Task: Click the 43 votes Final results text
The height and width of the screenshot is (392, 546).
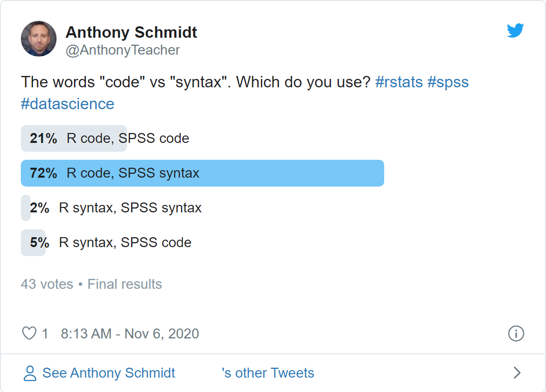Action: point(91,284)
